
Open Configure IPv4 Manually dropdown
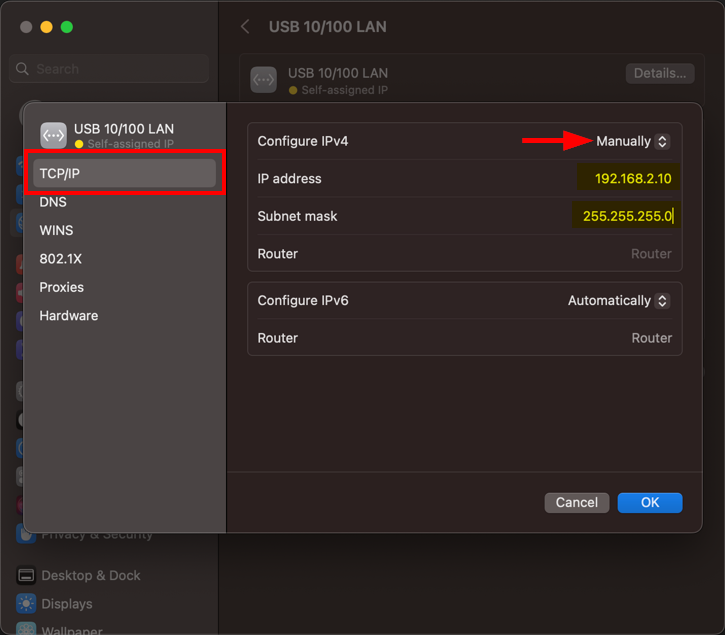pos(633,141)
